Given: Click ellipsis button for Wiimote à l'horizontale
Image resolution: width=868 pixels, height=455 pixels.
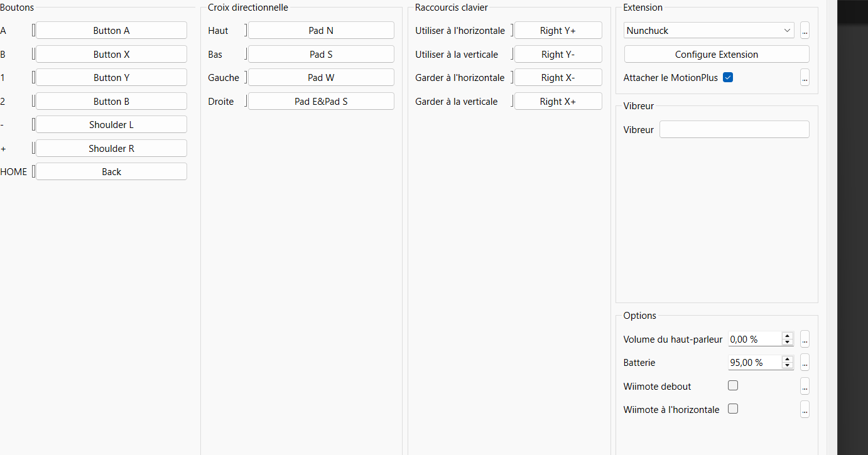Looking at the screenshot, I should (805, 410).
